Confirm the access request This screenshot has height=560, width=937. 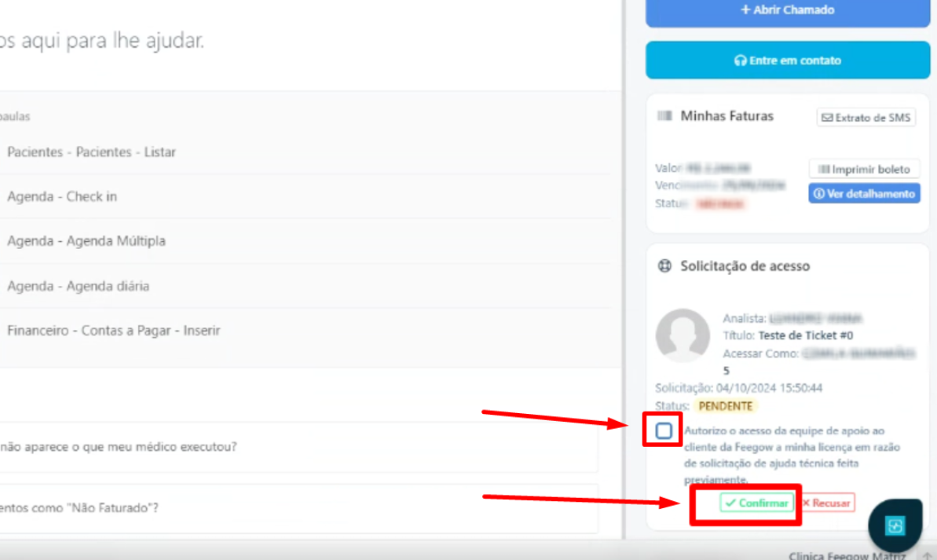(x=756, y=503)
